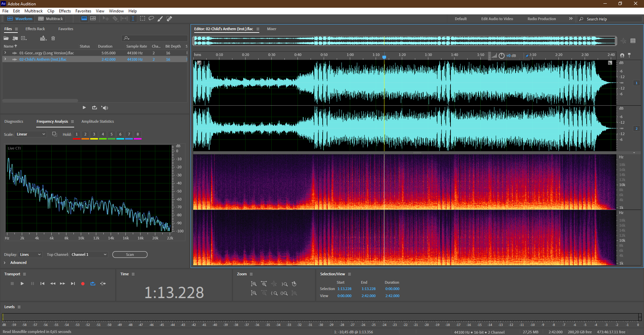Expand the 02-Child's Anthem file row
Image resolution: width=644 pixels, height=335 pixels.
coord(5,59)
